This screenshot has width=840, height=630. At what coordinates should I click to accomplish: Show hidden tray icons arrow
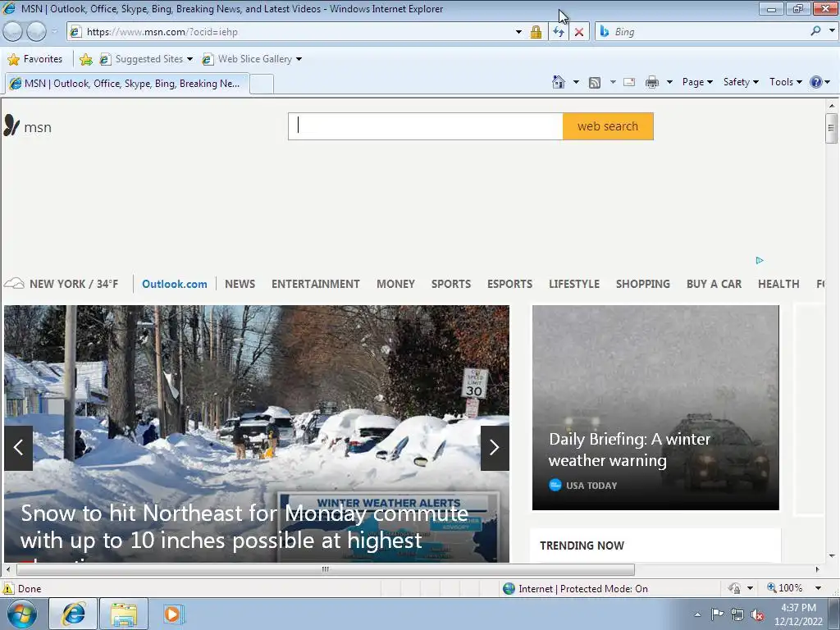coord(697,614)
